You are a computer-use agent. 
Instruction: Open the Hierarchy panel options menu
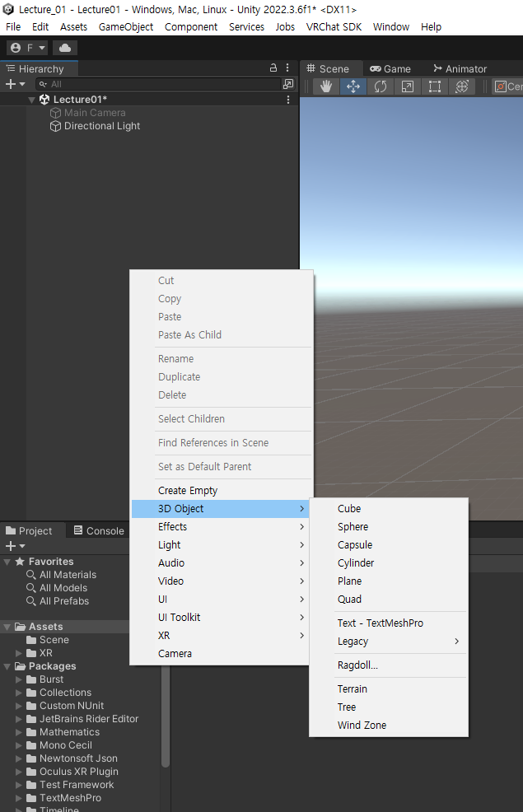coord(288,68)
